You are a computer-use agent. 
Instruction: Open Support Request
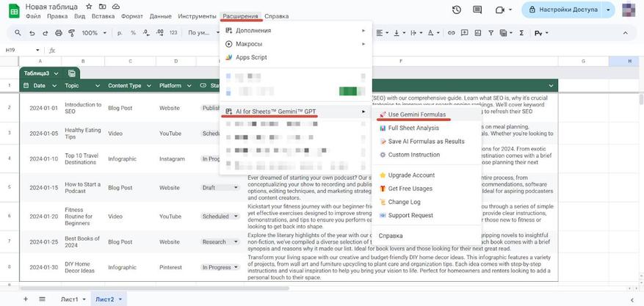coord(427,215)
